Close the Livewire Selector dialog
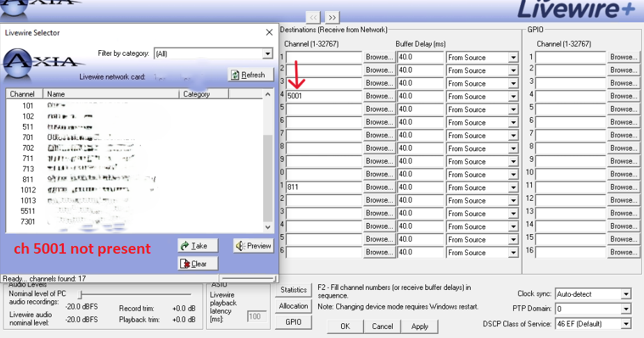The width and height of the screenshot is (644, 338). click(269, 33)
